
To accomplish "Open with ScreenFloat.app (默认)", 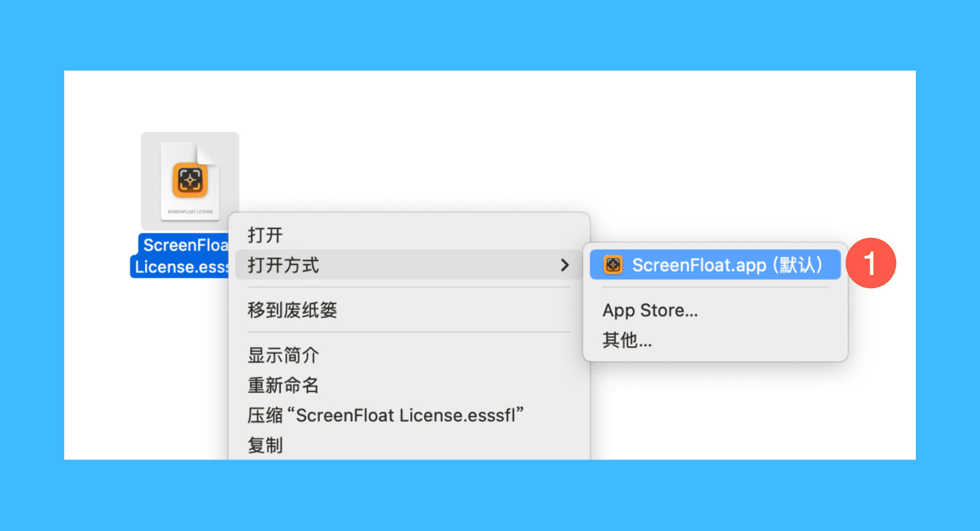I will (x=715, y=265).
